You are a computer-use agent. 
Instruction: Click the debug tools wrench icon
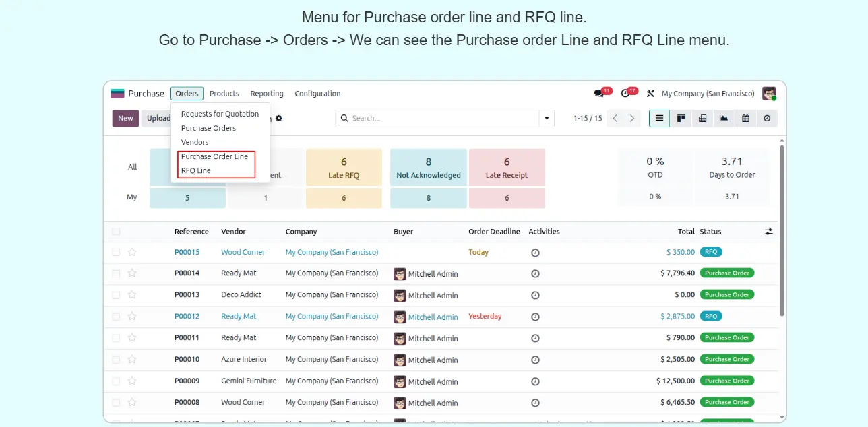[650, 94]
